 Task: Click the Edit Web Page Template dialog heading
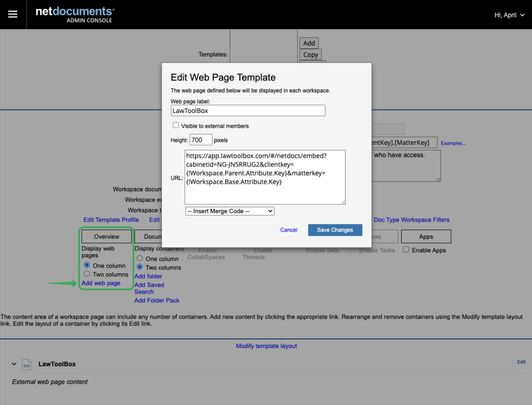[223, 77]
